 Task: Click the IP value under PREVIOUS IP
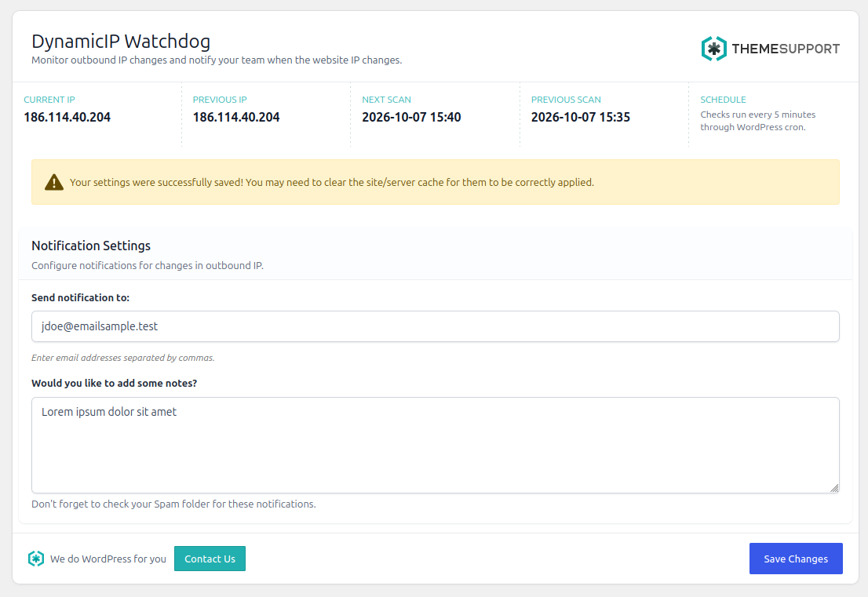[x=236, y=118]
